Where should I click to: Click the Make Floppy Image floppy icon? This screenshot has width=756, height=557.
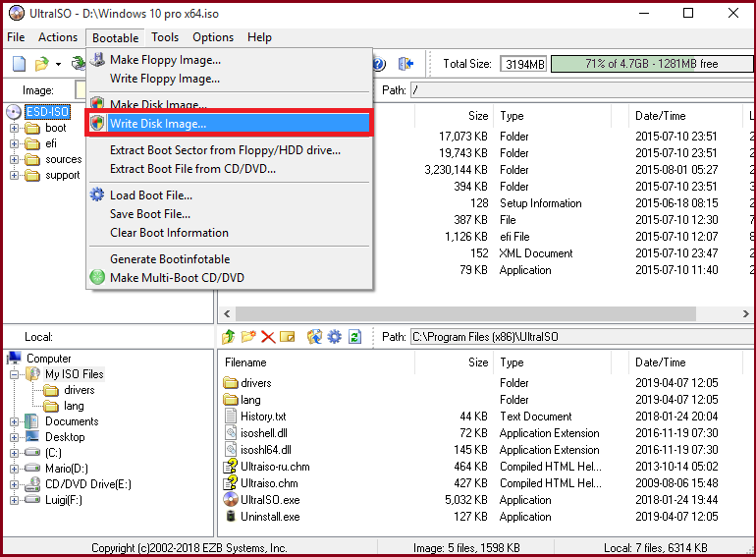tap(97, 60)
